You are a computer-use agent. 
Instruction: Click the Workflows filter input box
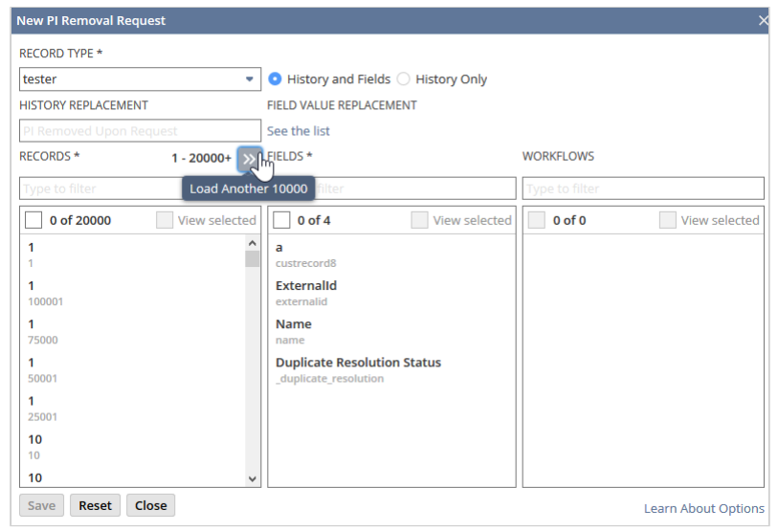click(x=643, y=188)
